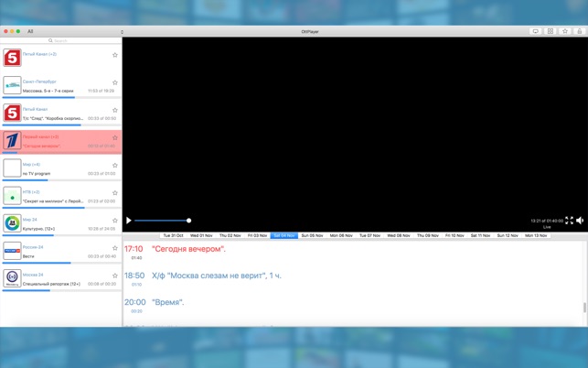Click the channel Search field
The image size is (588, 368).
[60, 40]
